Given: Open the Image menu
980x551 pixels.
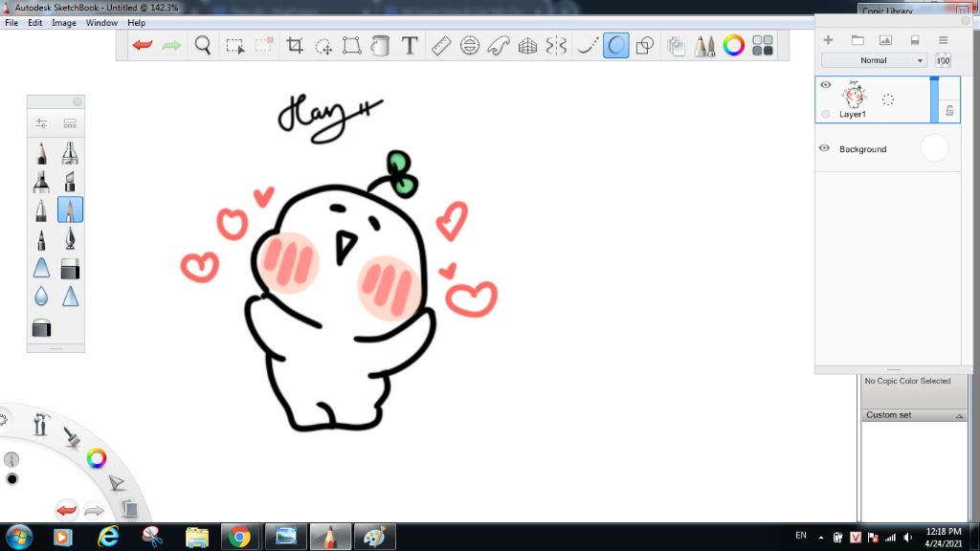Looking at the screenshot, I should click(x=64, y=23).
